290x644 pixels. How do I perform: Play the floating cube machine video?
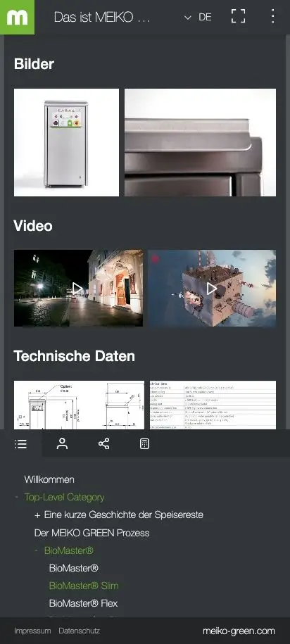pyautogui.click(x=212, y=289)
